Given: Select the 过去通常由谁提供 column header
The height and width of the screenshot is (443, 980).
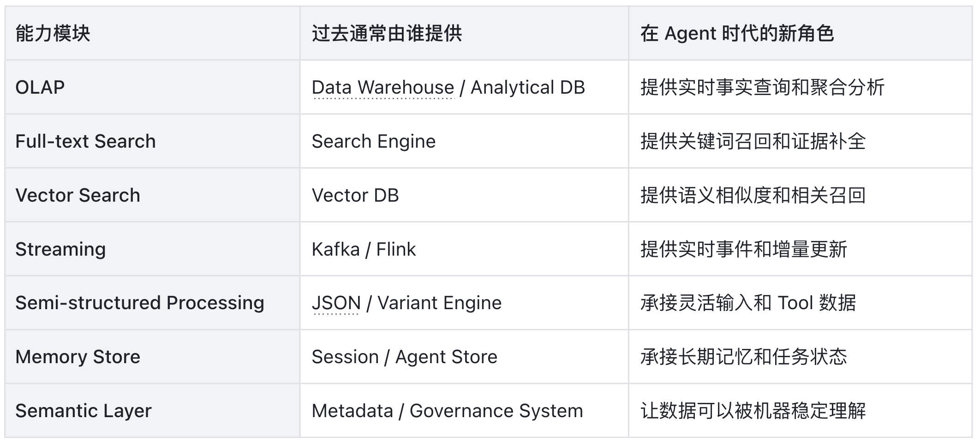Looking at the screenshot, I should pyautogui.click(x=464, y=33).
